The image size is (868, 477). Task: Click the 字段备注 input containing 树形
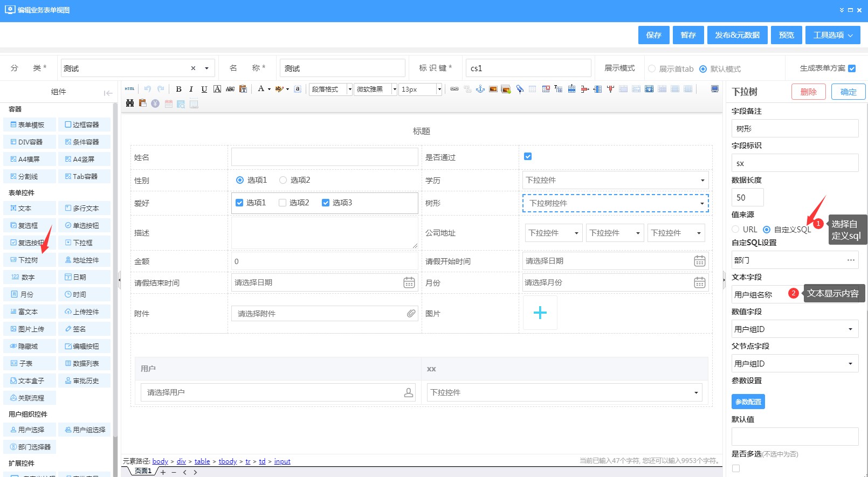click(x=795, y=128)
